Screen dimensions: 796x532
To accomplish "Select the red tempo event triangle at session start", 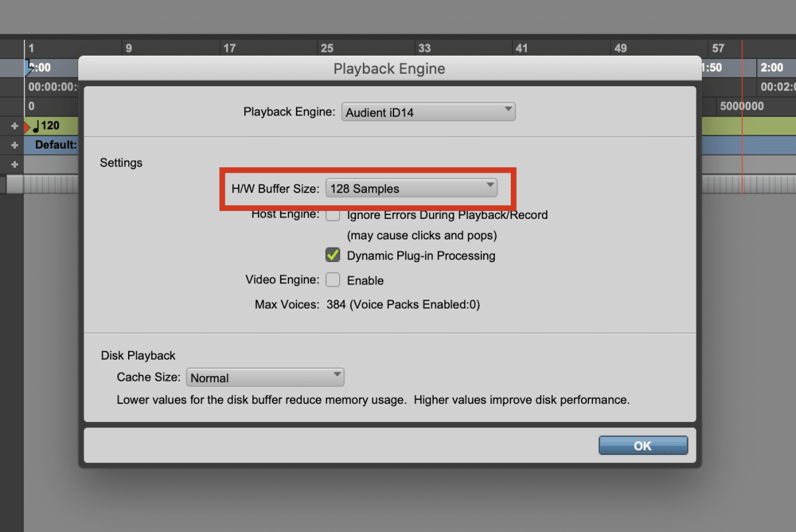I will click(x=27, y=125).
